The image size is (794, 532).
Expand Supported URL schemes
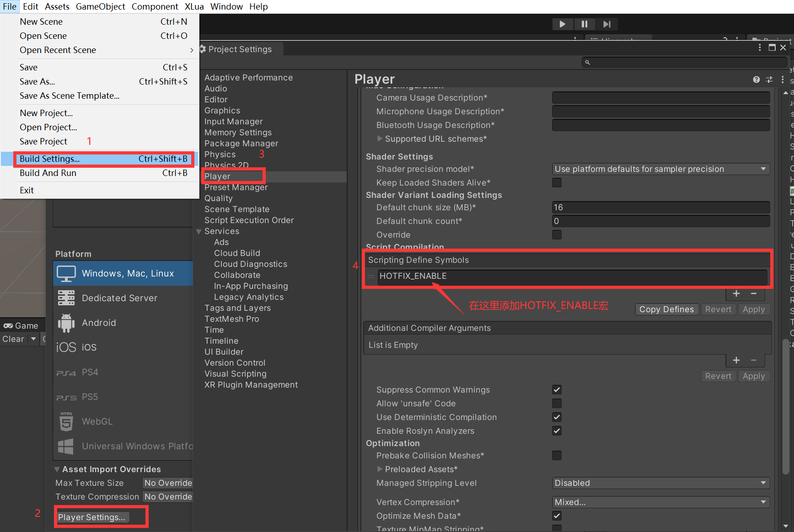click(380, 138)
